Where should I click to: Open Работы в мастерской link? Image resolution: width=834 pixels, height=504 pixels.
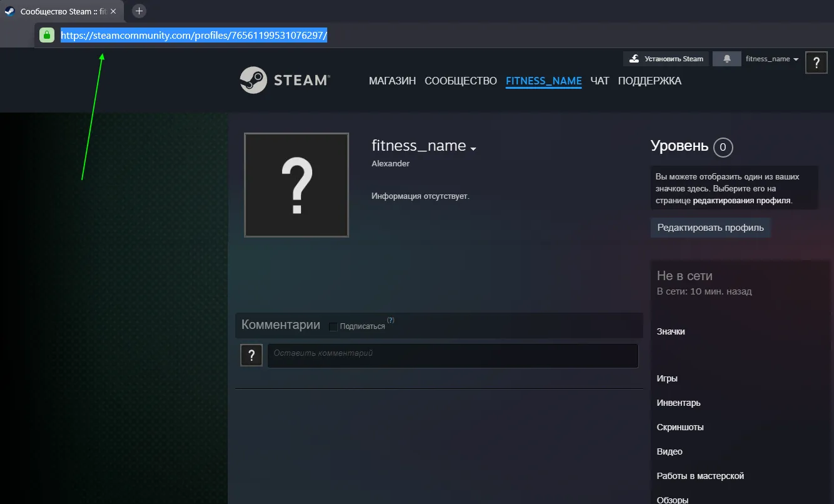pyautogui.click(x=700, y=476)
